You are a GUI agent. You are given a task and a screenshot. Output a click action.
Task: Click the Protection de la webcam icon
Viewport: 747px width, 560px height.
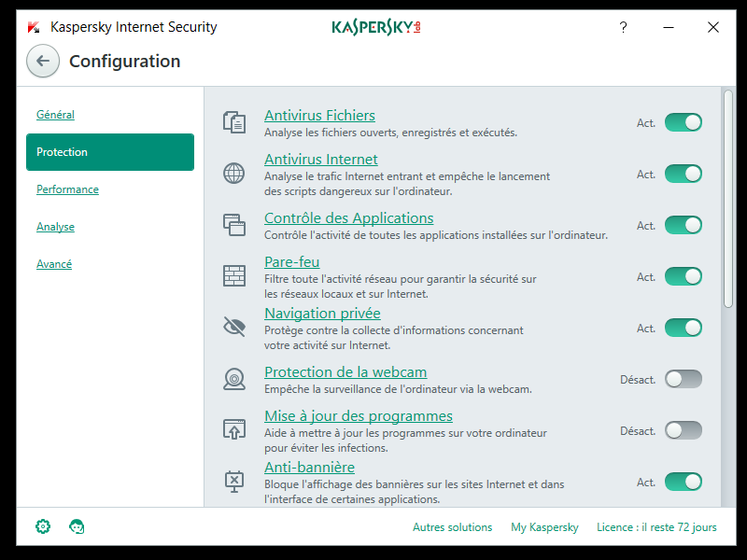point(234,379)
